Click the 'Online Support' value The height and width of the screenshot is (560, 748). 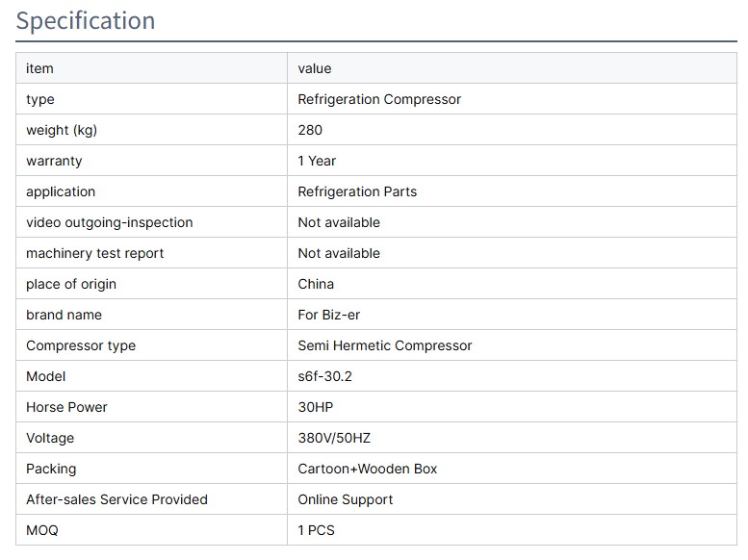pyautogui.click(x=346, y=499)
